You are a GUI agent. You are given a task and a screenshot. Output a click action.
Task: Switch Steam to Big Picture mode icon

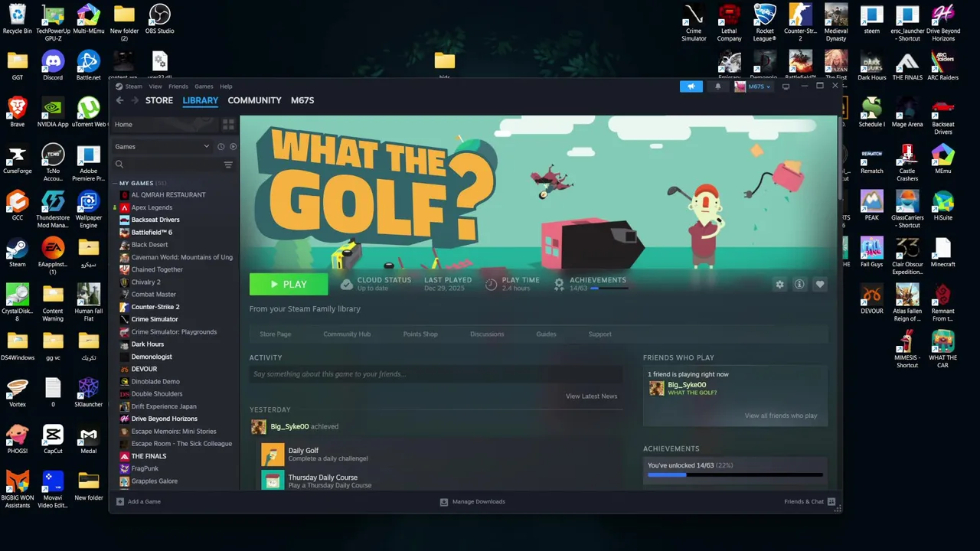coord(786,86)
